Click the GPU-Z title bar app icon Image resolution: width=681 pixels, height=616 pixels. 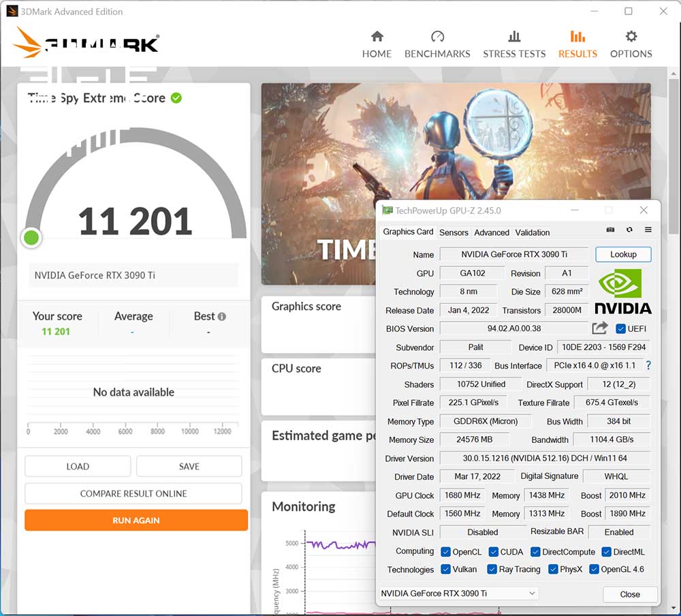click(x=387, y=211)
